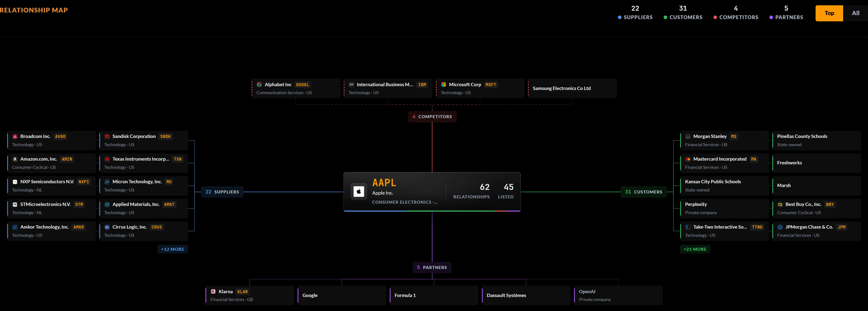The height and width of the screenshot is (311, 868).
Task: Expand the +21 MORE customers list
Action: pyautogui.click(x=695, y=249)
